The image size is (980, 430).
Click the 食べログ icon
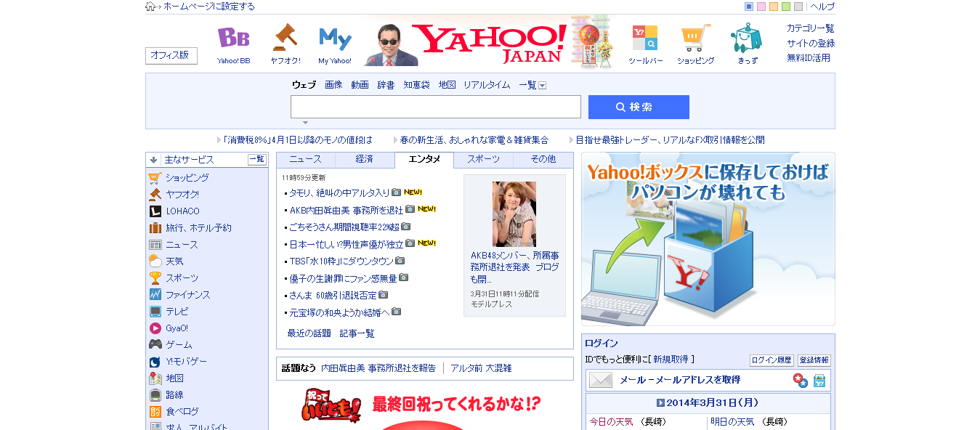(x=155, y=412)
